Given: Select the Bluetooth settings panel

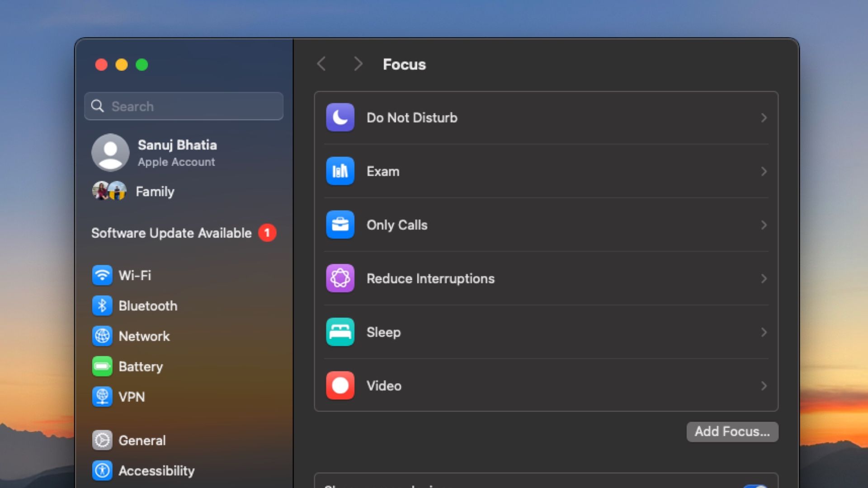Looking at the screenshot, I should [148, 305].
